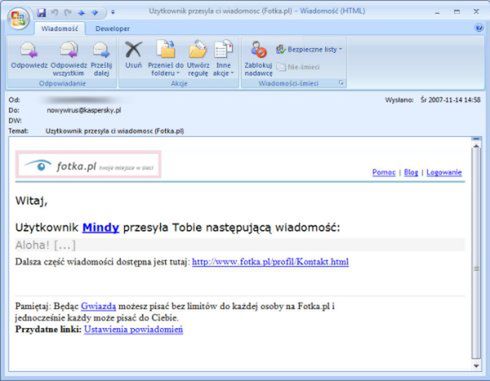Screen dimensions: 490x381
Task: Click the subject line text after Temat
Action: (115, 131)
